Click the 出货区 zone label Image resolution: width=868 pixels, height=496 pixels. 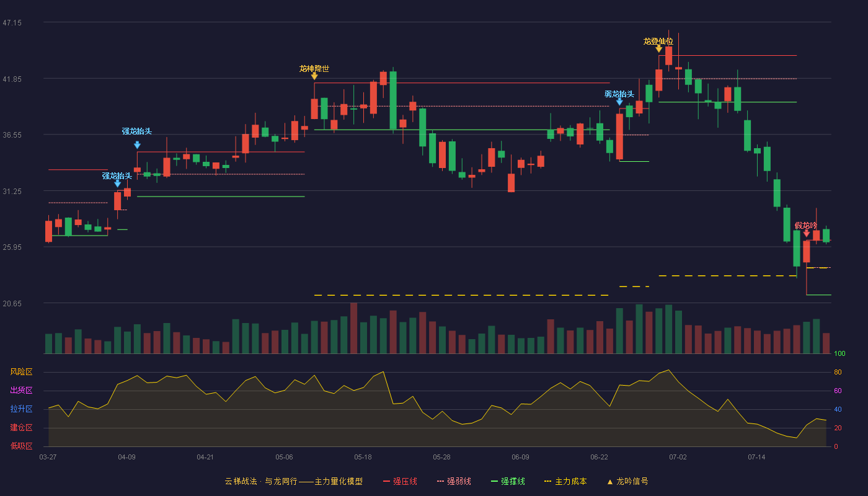(x=21, y=391)
